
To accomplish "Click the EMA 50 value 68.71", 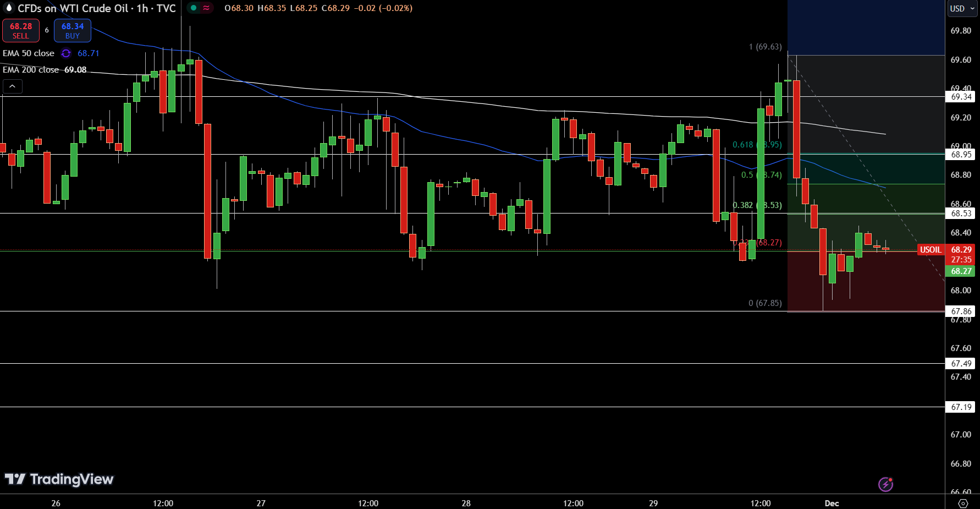I will point(89,53).
